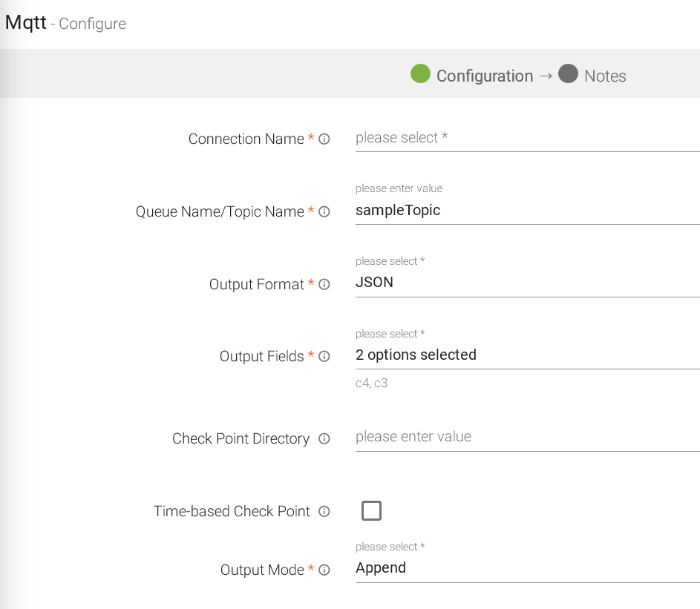Screen dimensions: 700x609
Task: Select the Configuration step label
Action: coord(484,76)
